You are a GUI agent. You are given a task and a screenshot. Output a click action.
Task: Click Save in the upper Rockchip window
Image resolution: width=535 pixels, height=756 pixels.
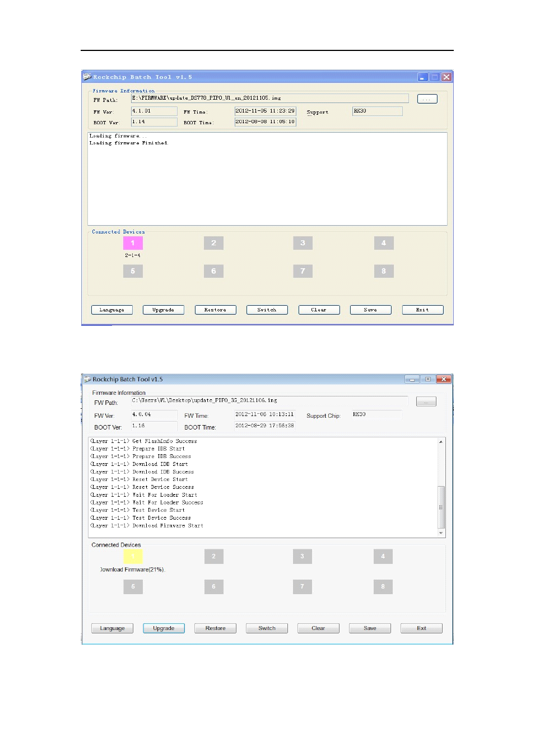coord(370,310)
